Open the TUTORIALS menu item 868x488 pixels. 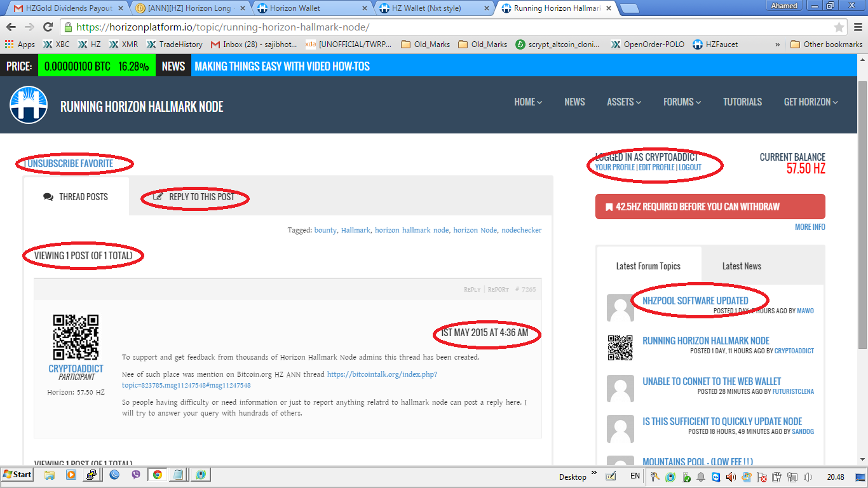pyautogui.click(x=742, y=102)
